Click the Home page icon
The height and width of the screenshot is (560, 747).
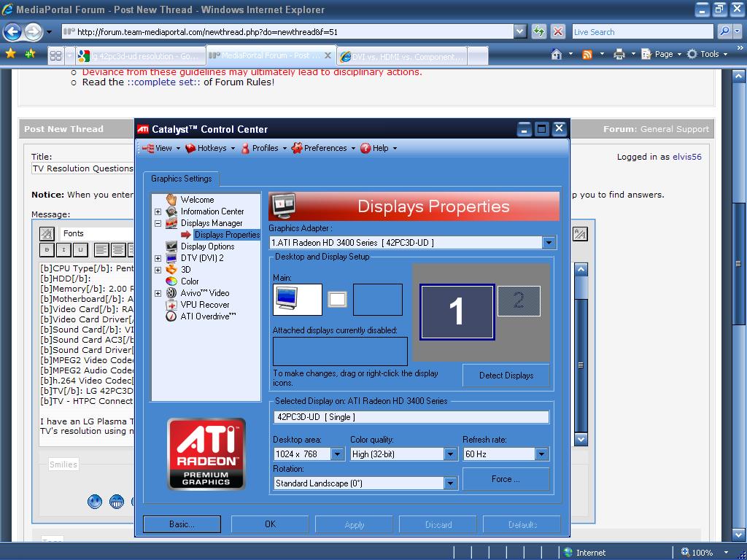pos(556,54)
